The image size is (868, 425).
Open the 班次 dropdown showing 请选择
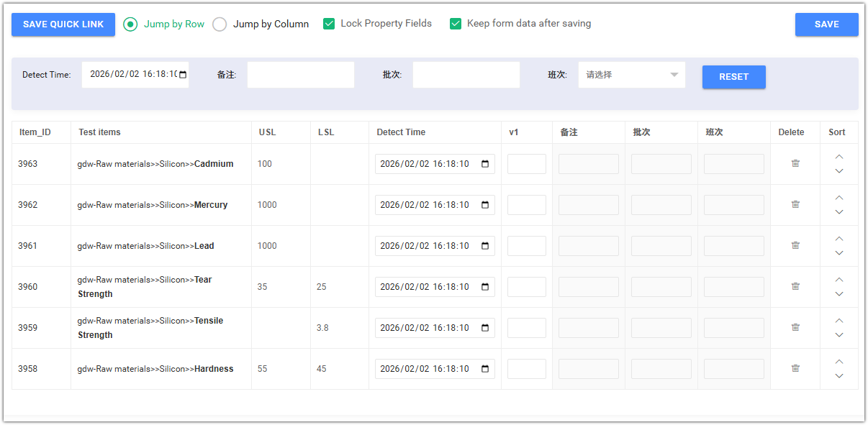[631, 73]
